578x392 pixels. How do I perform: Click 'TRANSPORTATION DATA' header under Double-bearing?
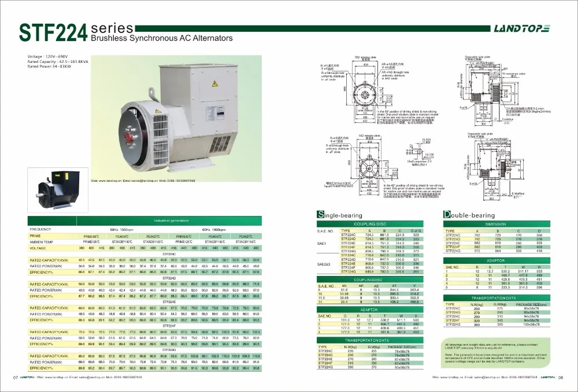496,298
